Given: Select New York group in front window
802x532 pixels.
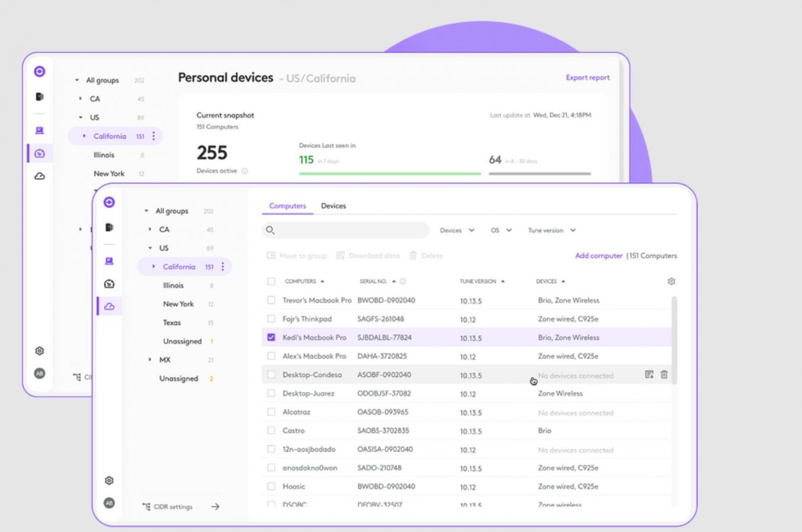Looking at the screenshot, I should click(179, 304).
